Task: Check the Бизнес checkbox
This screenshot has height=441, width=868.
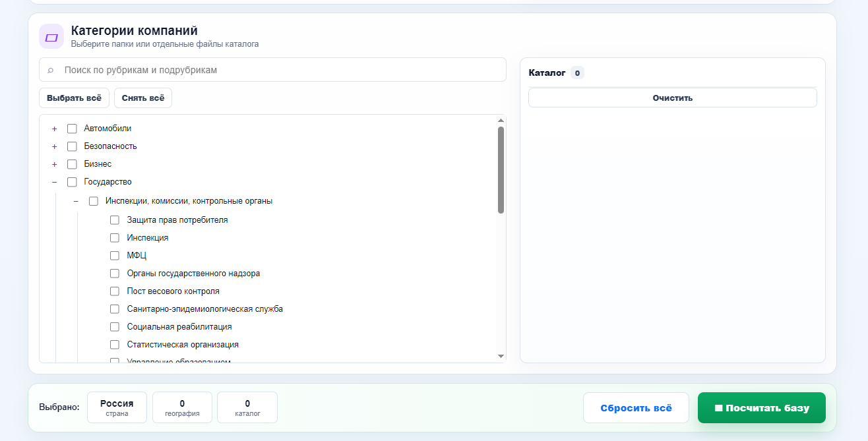Action: tap(72, 164)
